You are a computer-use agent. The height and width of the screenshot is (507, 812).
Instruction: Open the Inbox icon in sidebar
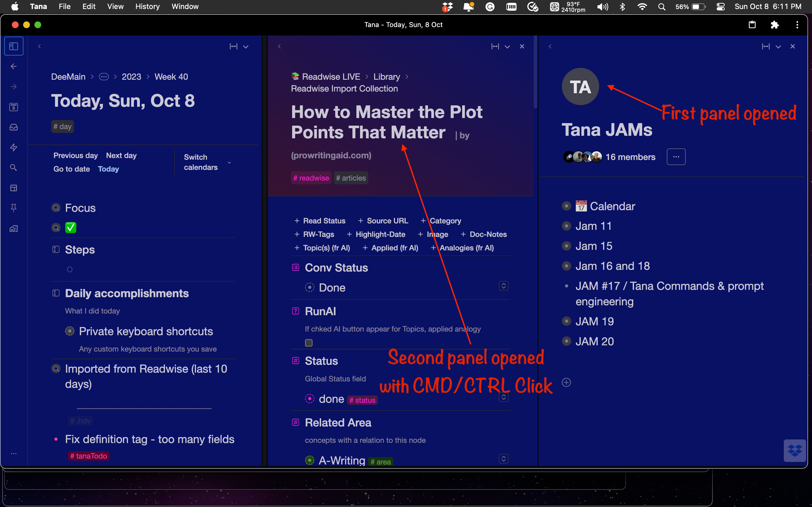click(x=14, y=127)
